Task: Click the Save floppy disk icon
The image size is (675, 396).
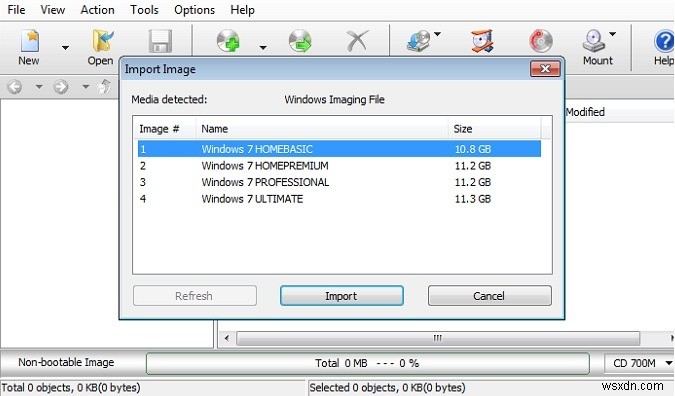Action: click(x=160, y=42)
